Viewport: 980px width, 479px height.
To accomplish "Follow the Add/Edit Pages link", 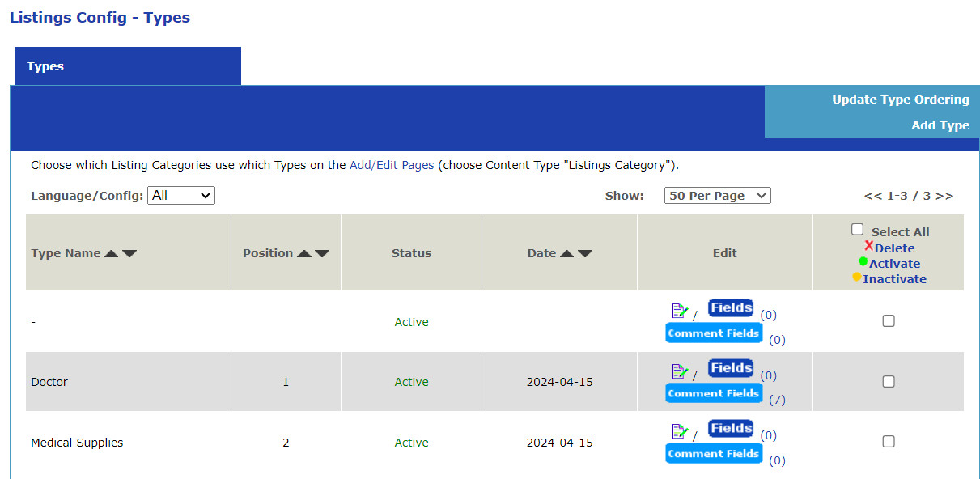I will point(392,165).
